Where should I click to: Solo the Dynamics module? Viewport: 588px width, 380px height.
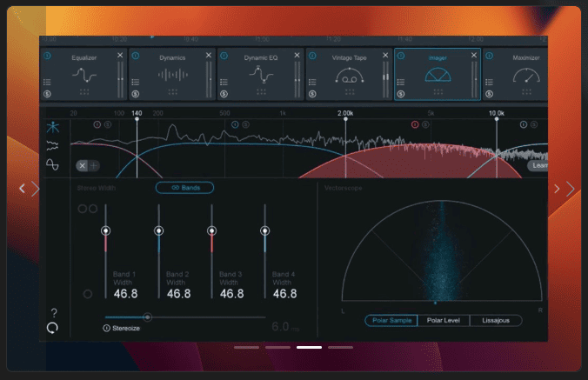click(136, 94)
